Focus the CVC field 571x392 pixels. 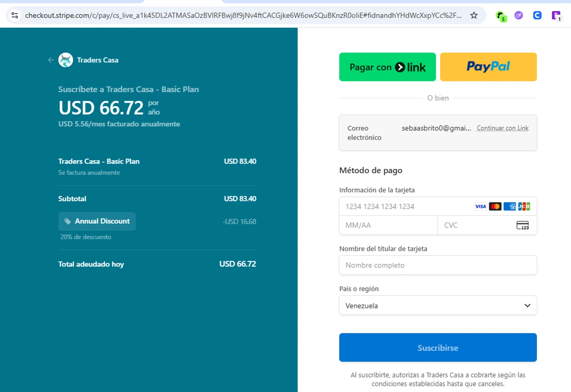tap(487, 225)
